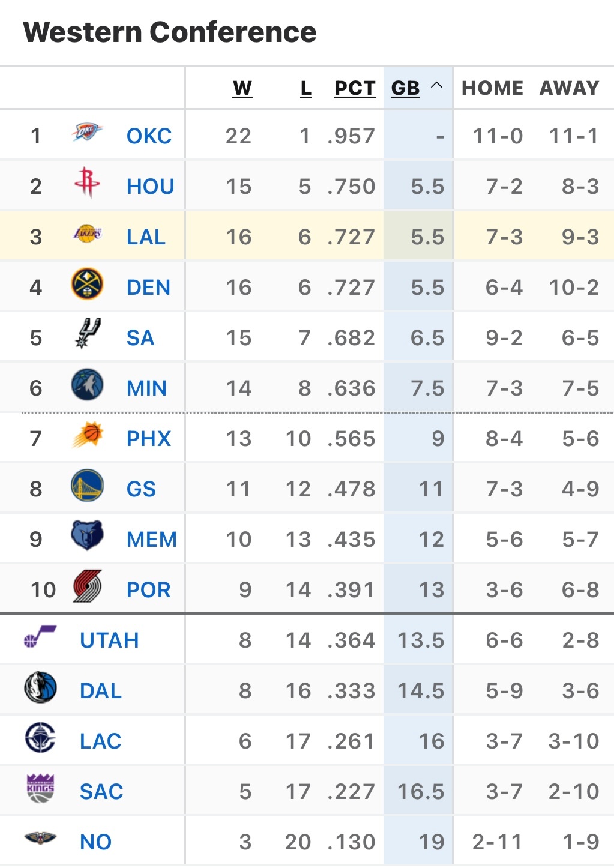Sort standings by L column header
Viewport: 614px width, 868px height.
(306, 88)
